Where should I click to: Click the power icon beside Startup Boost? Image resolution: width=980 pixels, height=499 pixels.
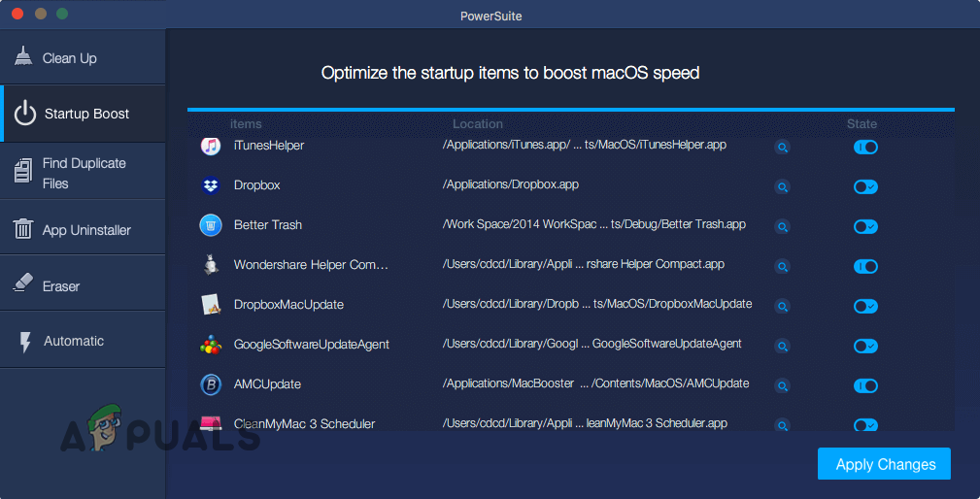(25, 113)
